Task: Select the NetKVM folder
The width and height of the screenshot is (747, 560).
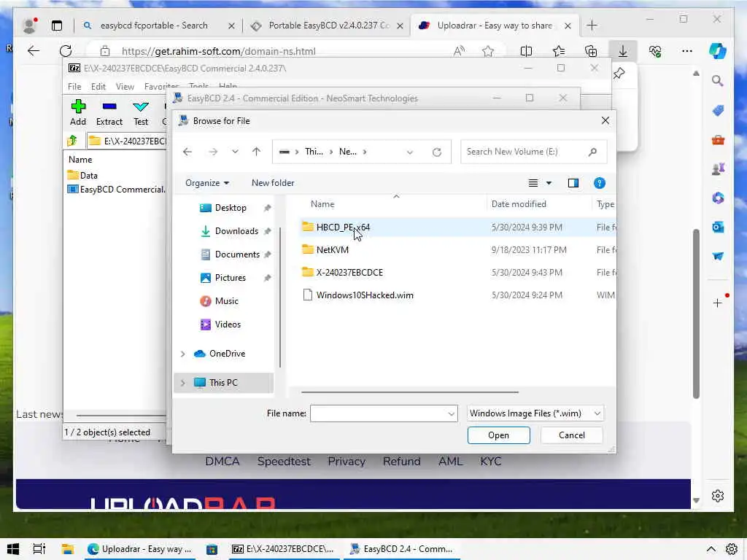Action: [332, 250]
